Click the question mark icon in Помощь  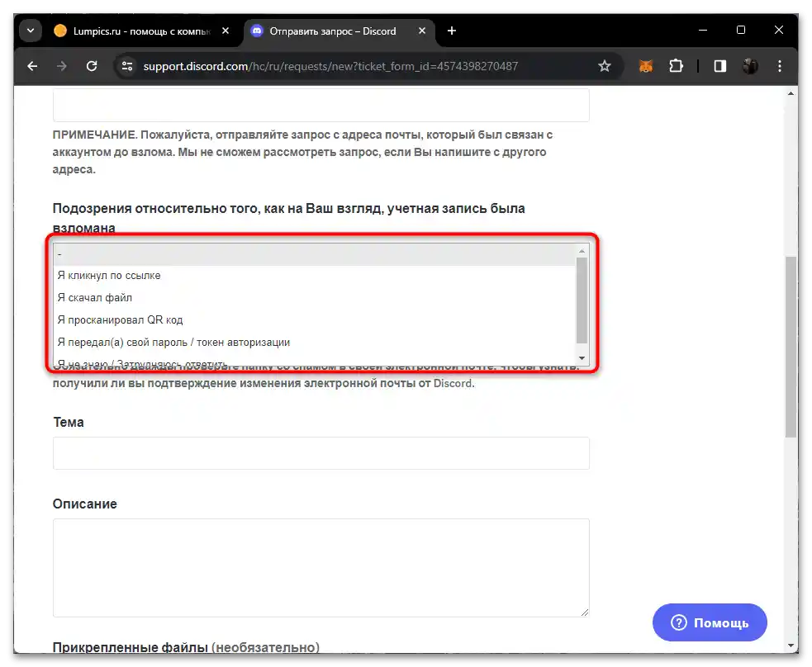coord(678,622)
